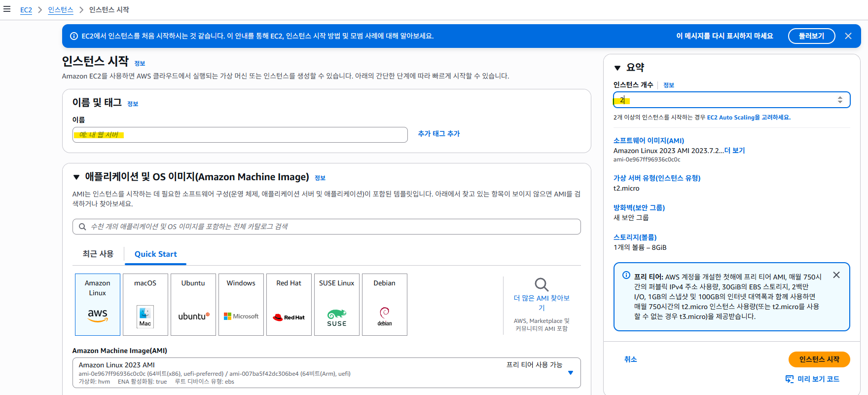Pick the SUSE Linux AMI tile
The width and height of the screenshot is (868, 395).
coord(337,305)
